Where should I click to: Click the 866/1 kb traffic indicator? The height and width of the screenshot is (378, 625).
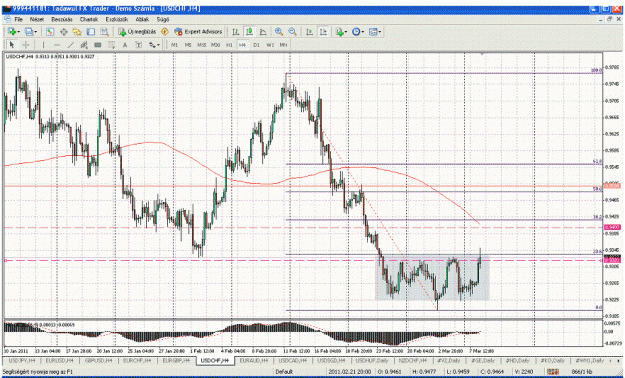pos(581,372)
